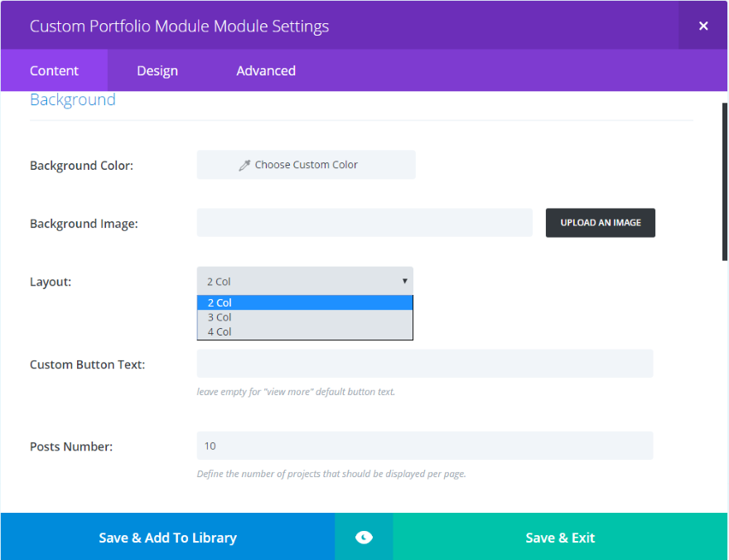Viewport: 729px width, 560px height.
Task: Focus the Background Image URL field
Action: pyautogui.click(x=364, y=223)
